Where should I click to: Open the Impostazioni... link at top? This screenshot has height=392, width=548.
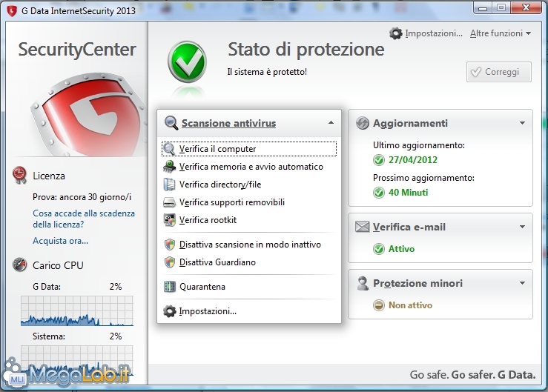[434, 33]
